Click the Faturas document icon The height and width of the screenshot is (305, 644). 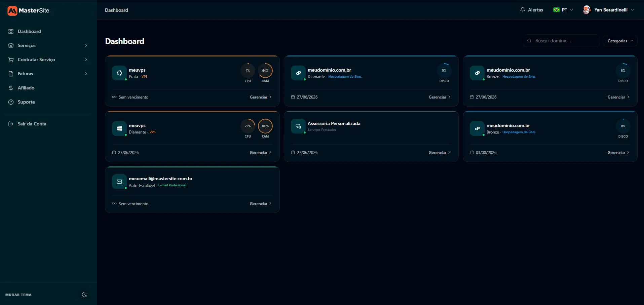tap(11, 74)
